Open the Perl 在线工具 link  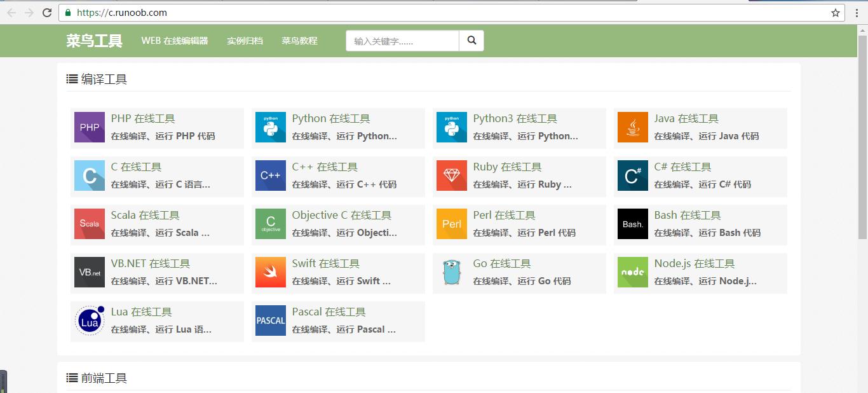coord(505,215)
